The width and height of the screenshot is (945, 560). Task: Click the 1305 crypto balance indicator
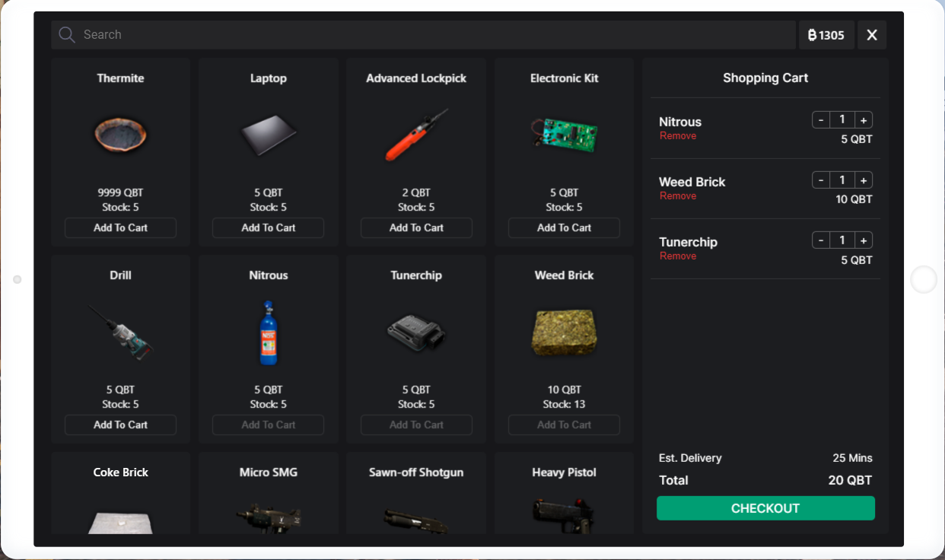click(826, 35)
